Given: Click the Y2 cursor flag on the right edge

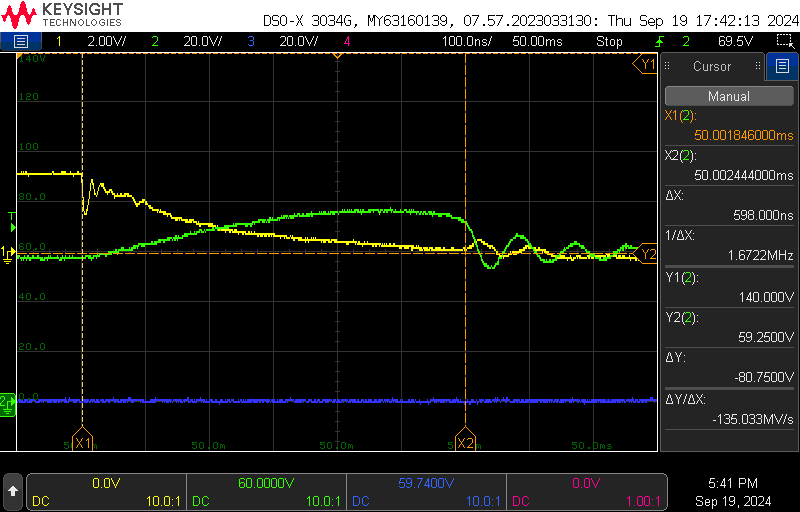Looking at the screenshot, I should coord(645,253).
